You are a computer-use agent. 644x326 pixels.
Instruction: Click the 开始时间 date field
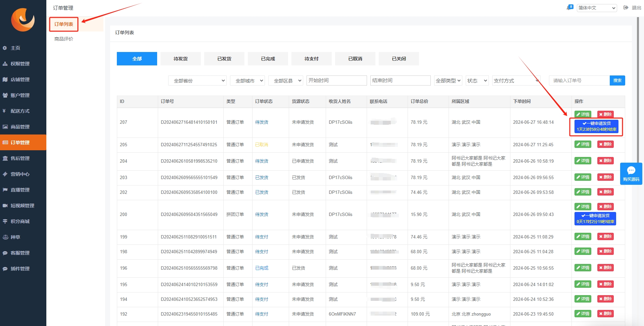pyautogui.click(x=336, y=80)
